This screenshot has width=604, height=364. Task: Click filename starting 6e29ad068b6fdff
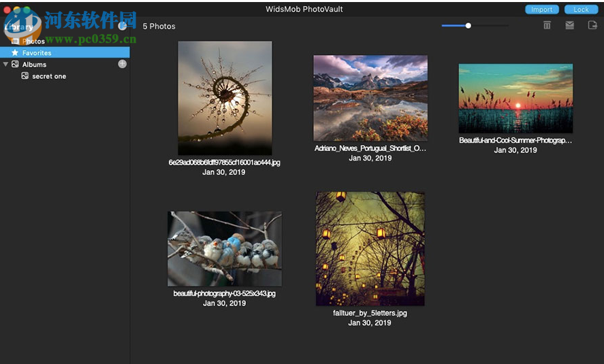224,163
